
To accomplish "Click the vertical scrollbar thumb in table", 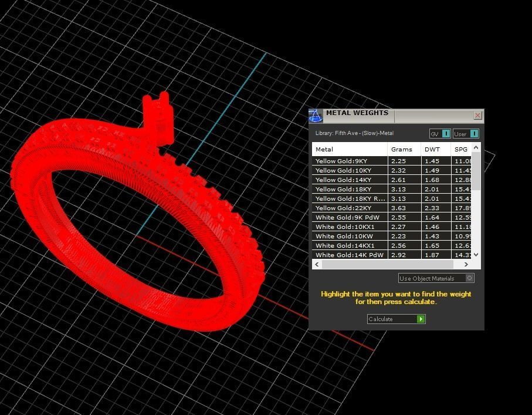I will click(x=476, y=171).
